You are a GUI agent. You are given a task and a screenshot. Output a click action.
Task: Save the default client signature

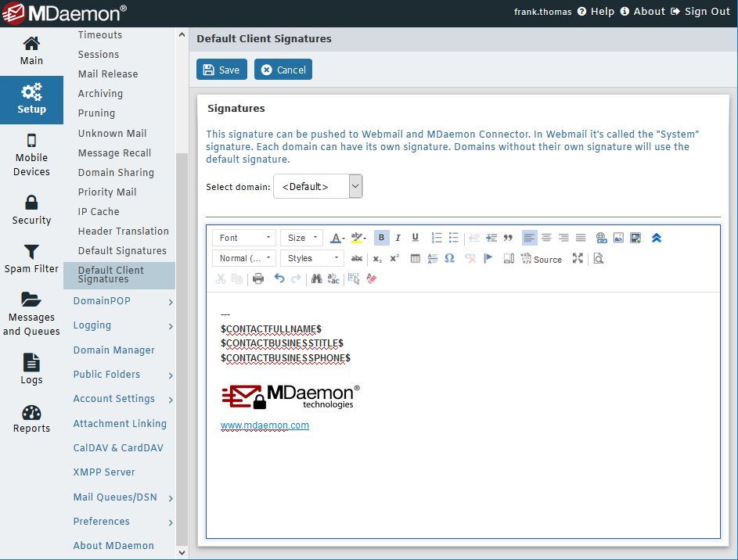(x=221, y=69)
